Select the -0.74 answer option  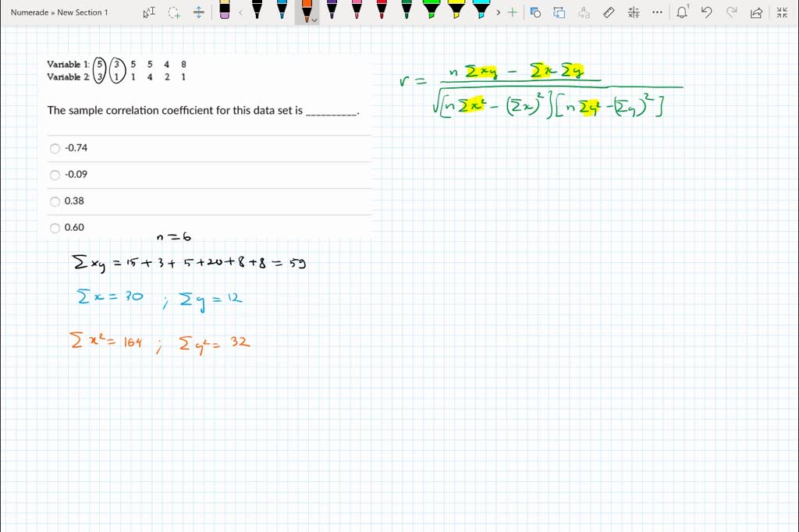(x=55, y=148)
